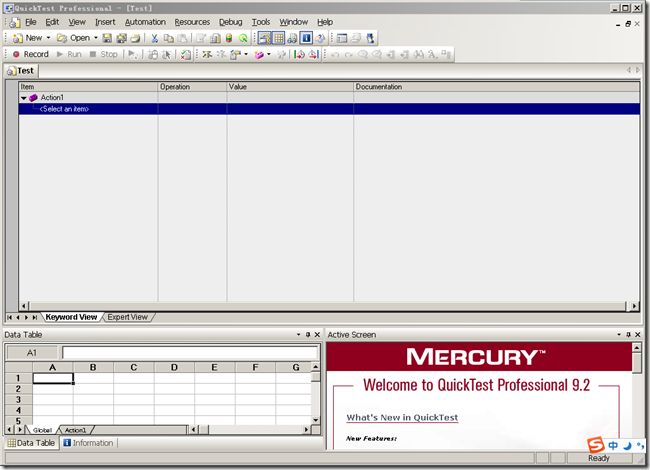Click the Paste clipboard icon
Viewport: 650px width, 470px height.
pyautogui.click(x=182, y=38)
